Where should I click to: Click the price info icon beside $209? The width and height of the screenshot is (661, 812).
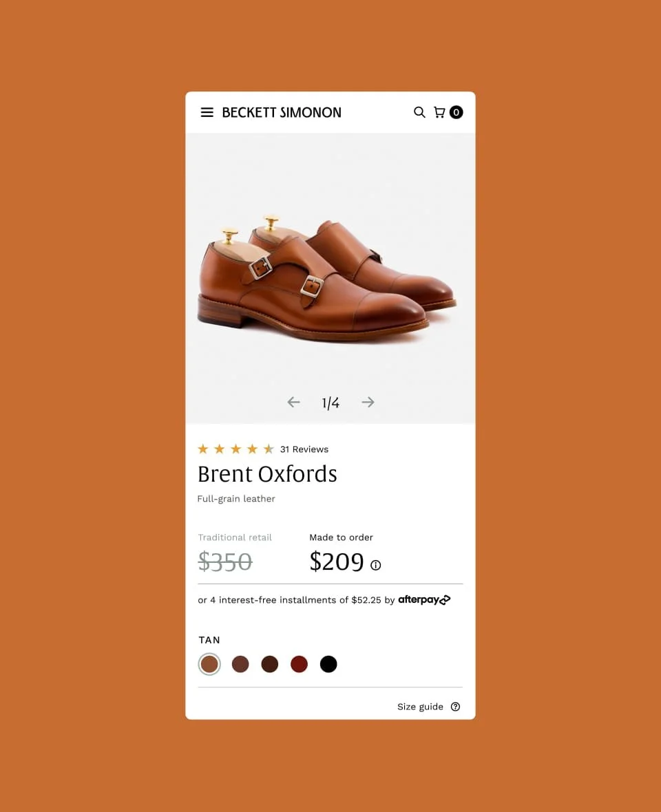click(375, 565)
